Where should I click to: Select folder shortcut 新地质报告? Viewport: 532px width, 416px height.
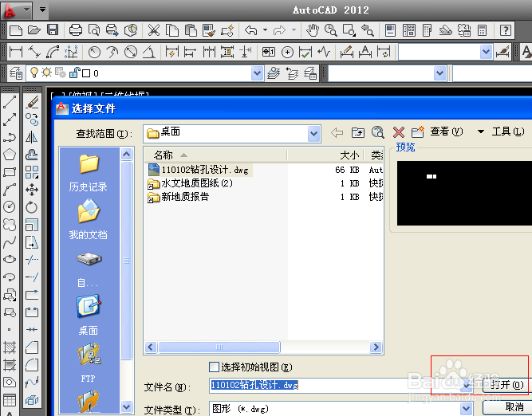pos(179,197)
